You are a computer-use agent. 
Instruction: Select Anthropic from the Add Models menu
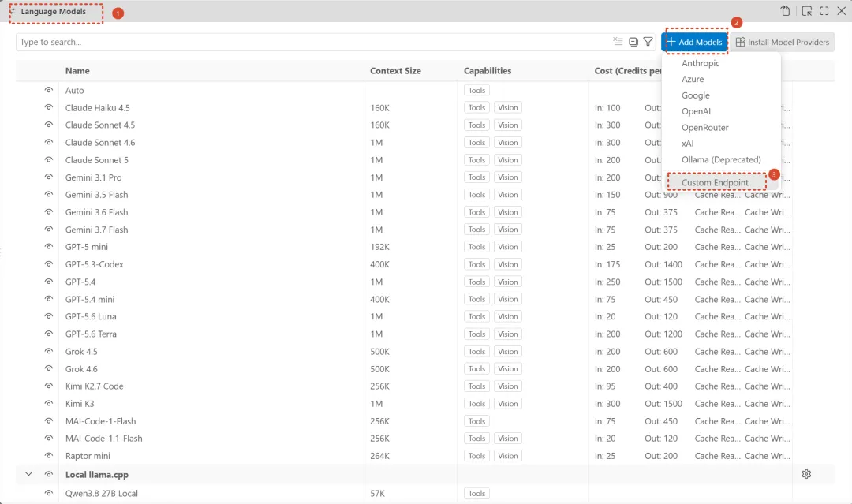[701, 63]
